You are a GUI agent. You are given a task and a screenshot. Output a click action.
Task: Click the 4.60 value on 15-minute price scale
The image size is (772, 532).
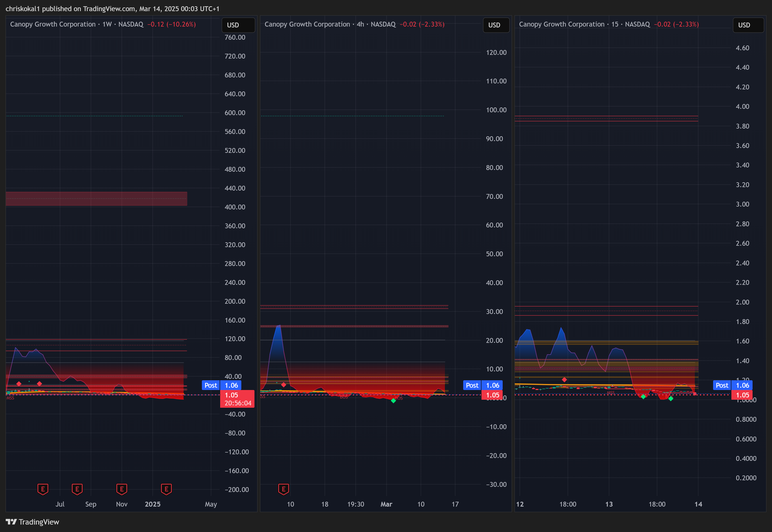(x=743, y=48)
